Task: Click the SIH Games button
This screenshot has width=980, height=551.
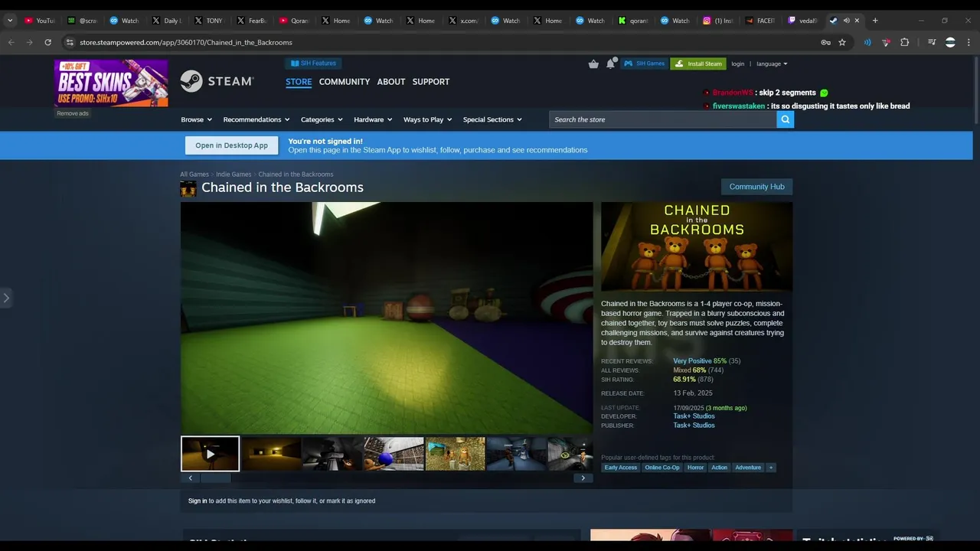Action: coord(644,64)
